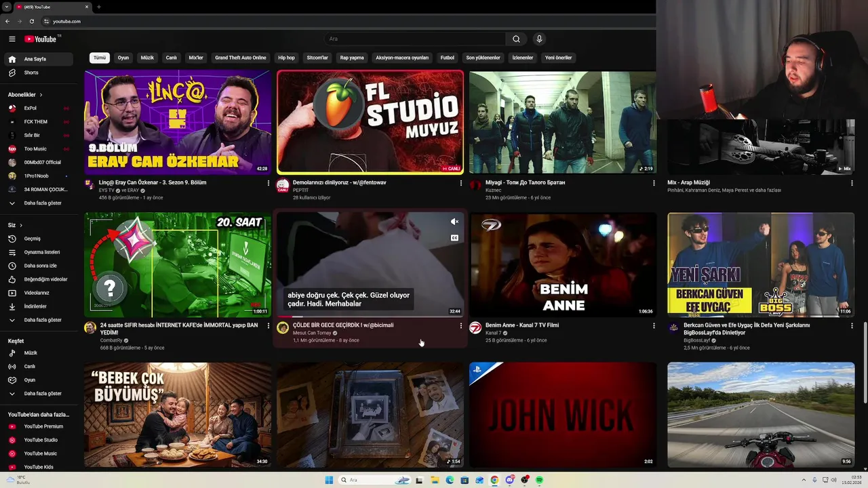This screenshot has width=868, height=488.
Task: Open İndirilenler in sidebar
Action: [38, 306]
